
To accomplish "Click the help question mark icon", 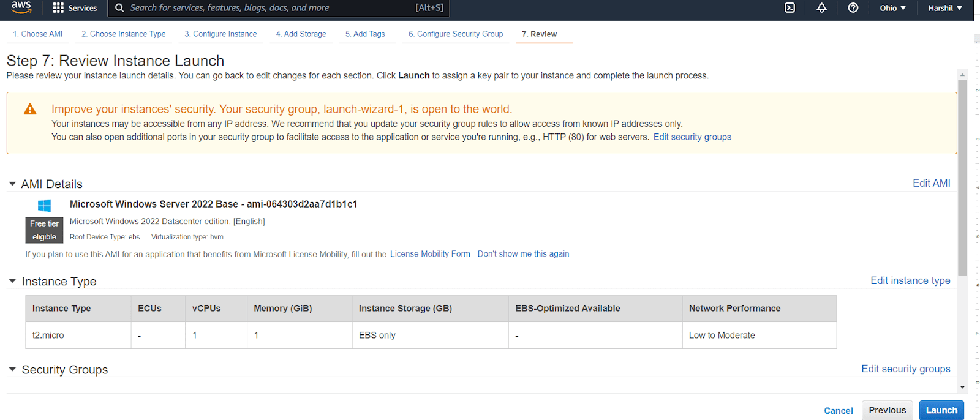I will pos(853,8).
